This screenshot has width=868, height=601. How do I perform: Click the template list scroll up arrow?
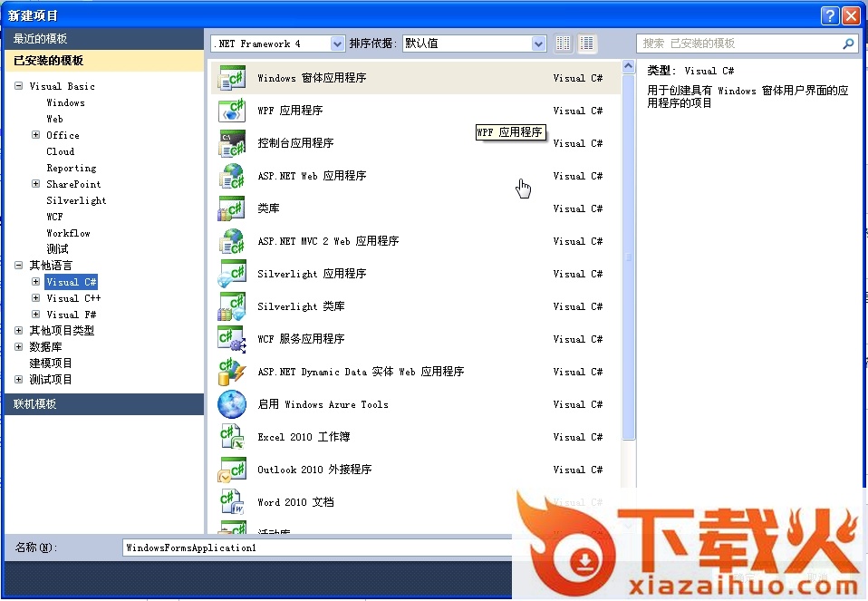tap(628, 66)
